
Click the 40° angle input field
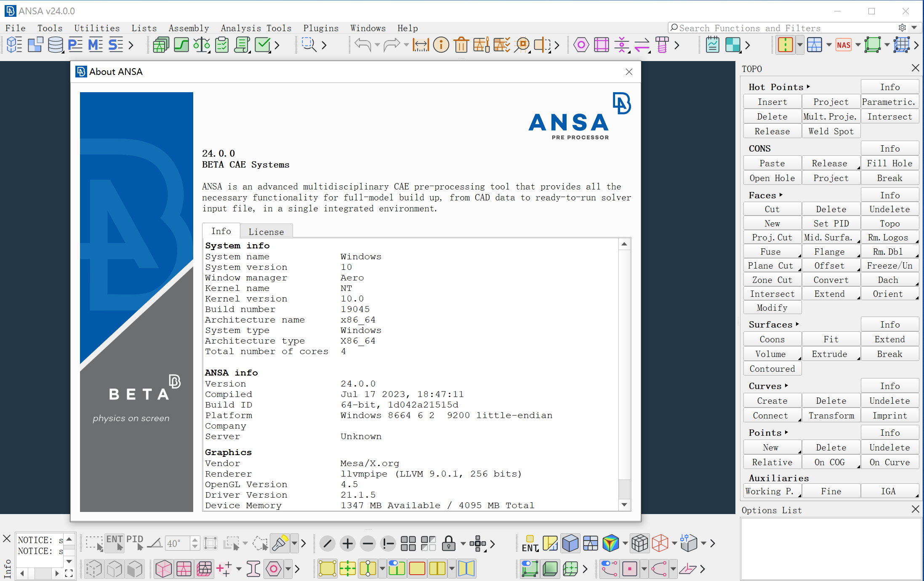pyautogui.click(x=177, y=544)
